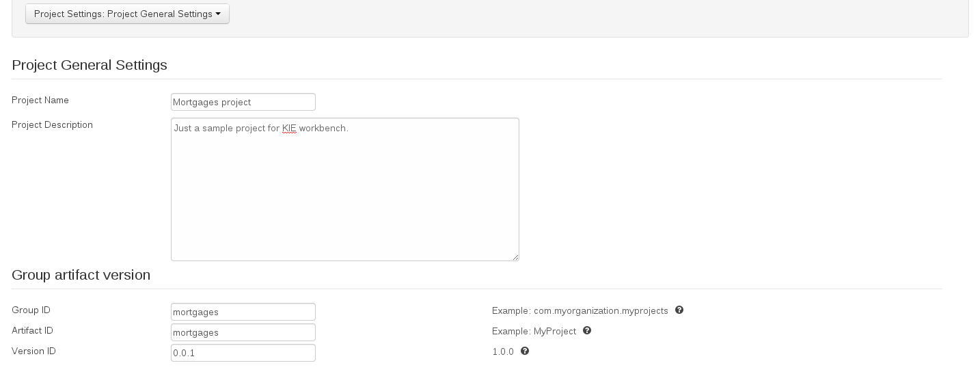Screen dimensions: 980x374
Task: Click the Version ID input field
Action: [243, 353]
